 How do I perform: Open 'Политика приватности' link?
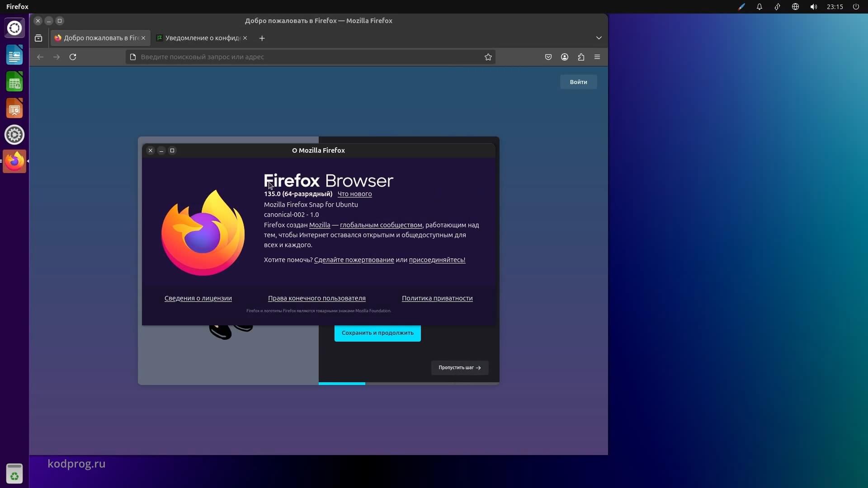coord(437,298)
